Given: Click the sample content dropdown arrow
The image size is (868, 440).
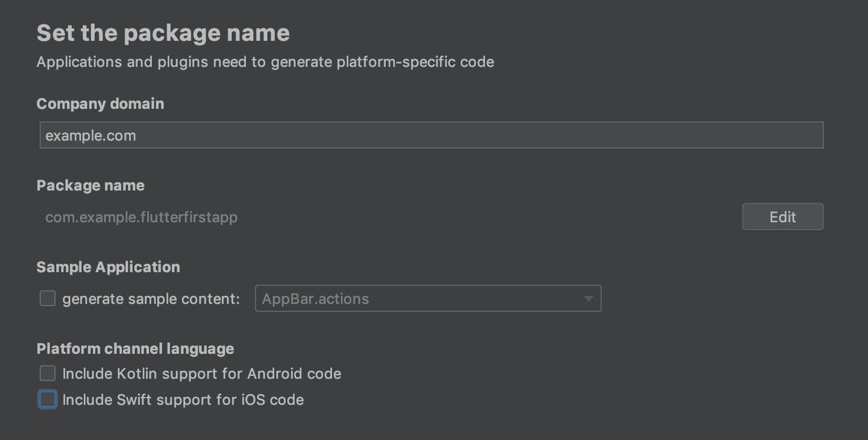Looking at the screenshot, I should pyautogui.click(x=588, y=299).
